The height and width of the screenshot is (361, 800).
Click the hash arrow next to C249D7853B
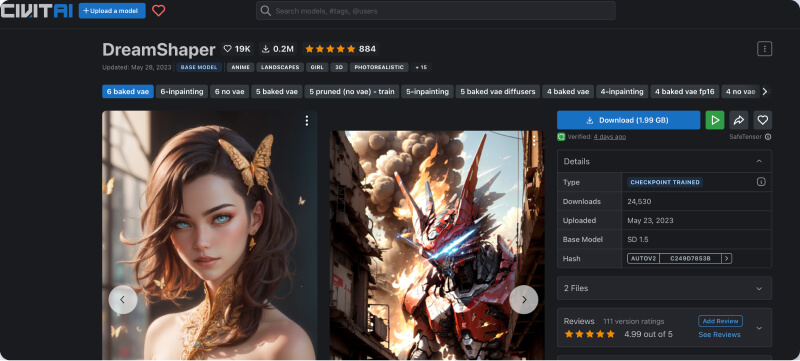(727, 259)
